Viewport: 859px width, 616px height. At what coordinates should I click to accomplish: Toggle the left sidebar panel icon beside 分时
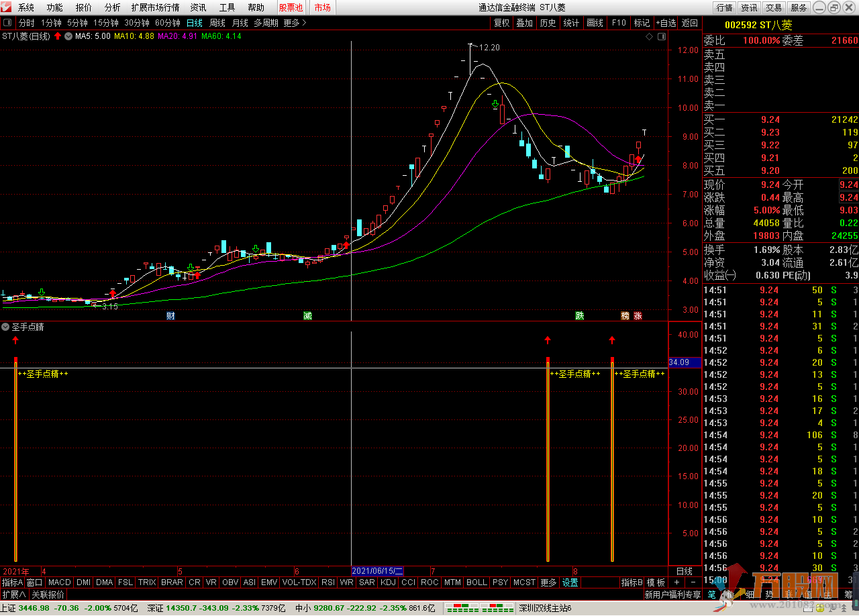pos(7,23)
